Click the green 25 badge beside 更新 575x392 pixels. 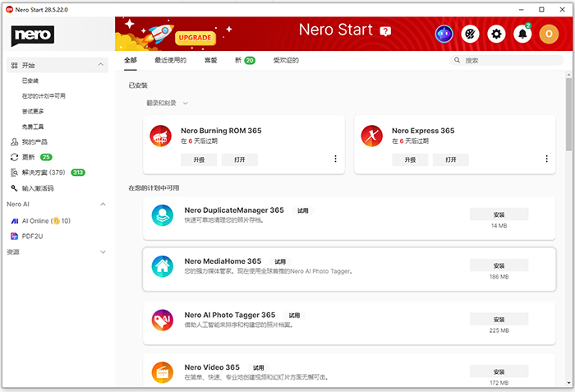46,157
